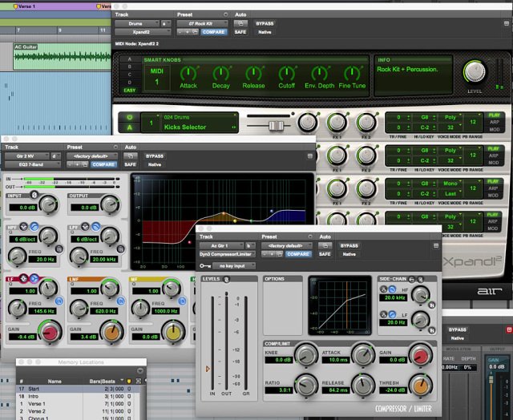Click PLAY button for Xpand!2 part A
Image resolution: width=513 pixels, height=420 pixels.
pyautogui.click(x=494, y=115)
